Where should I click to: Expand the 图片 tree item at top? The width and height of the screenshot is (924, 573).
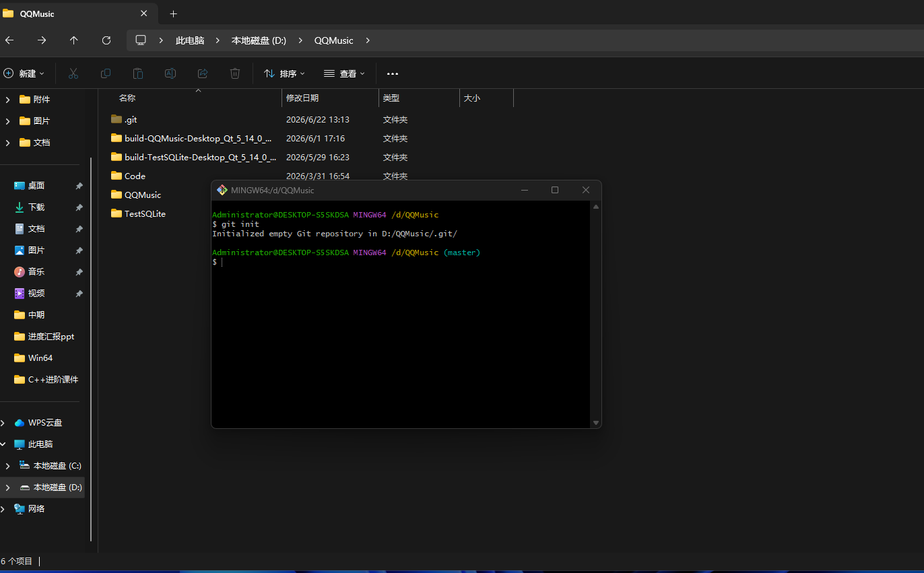(7, 121)
